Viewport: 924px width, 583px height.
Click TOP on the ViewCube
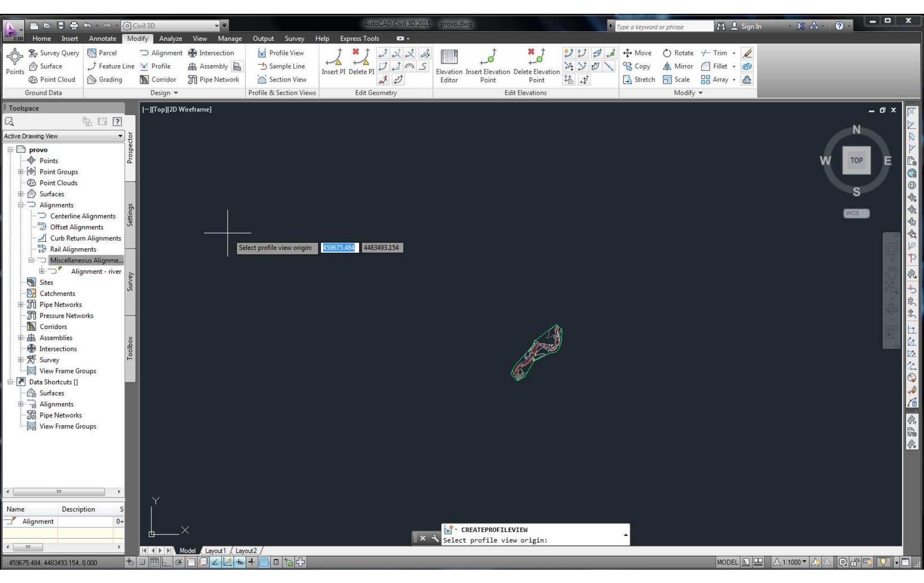pyautogui.click(x=857, y=160)
